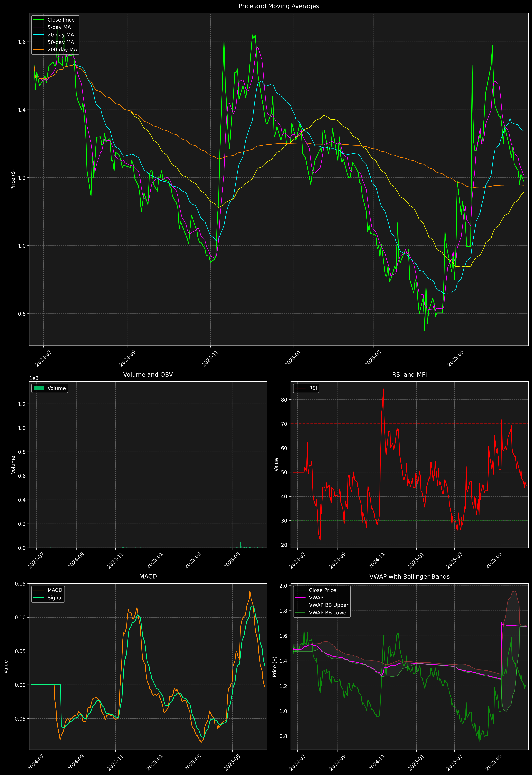Select '50-day MA' legend entry
This screenshot has width=532, height=775.
tap(61, 42)
